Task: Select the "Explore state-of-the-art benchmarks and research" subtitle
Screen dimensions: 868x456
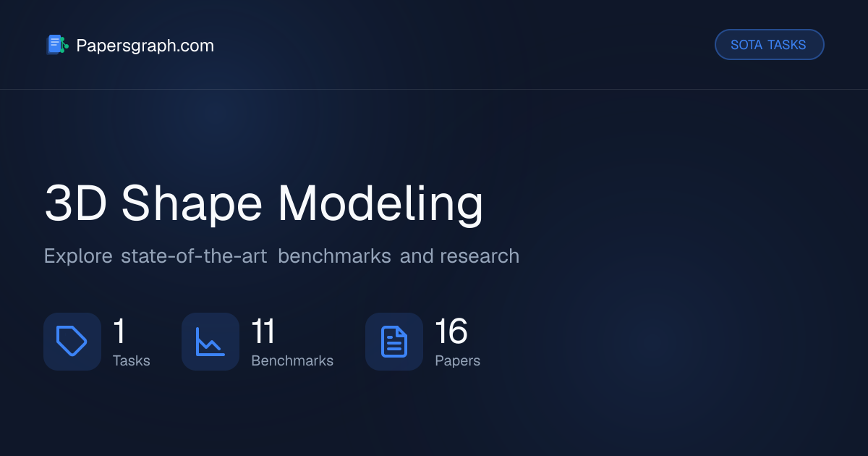Action: tap(281, 256)
